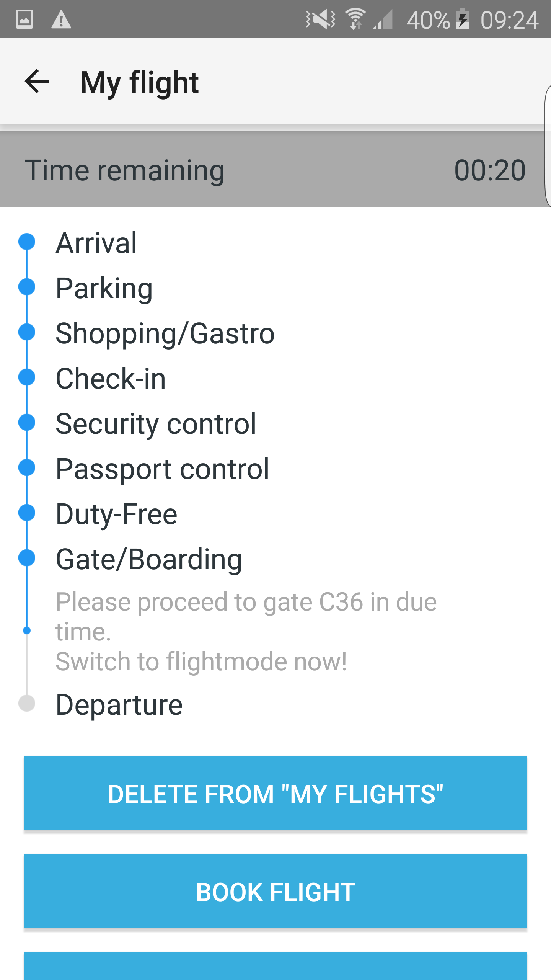Image resolution: width=551 pixels, height=980 pixels.
Task: Tap the Time remaining countdown bar
Action: coord(275,170)
